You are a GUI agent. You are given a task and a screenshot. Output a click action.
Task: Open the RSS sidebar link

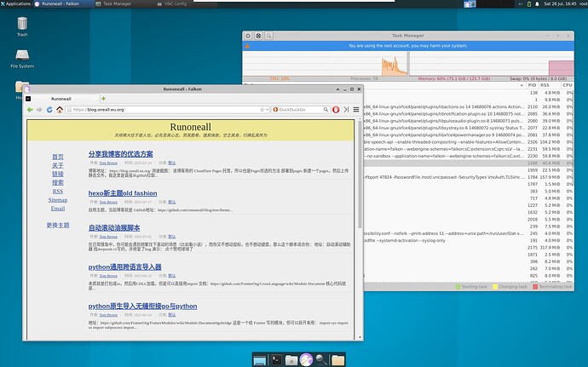pos(58,192)
